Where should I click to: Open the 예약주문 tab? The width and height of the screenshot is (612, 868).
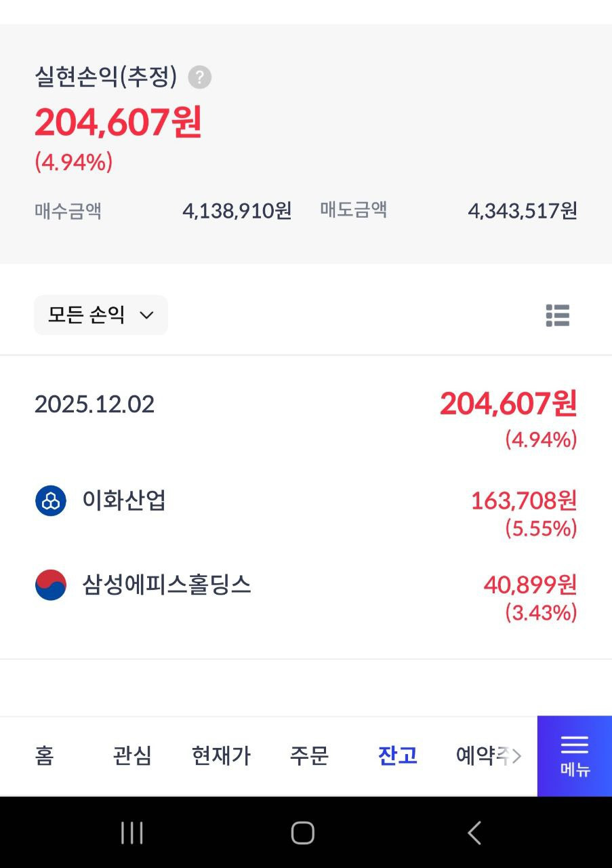pos(484,755)
